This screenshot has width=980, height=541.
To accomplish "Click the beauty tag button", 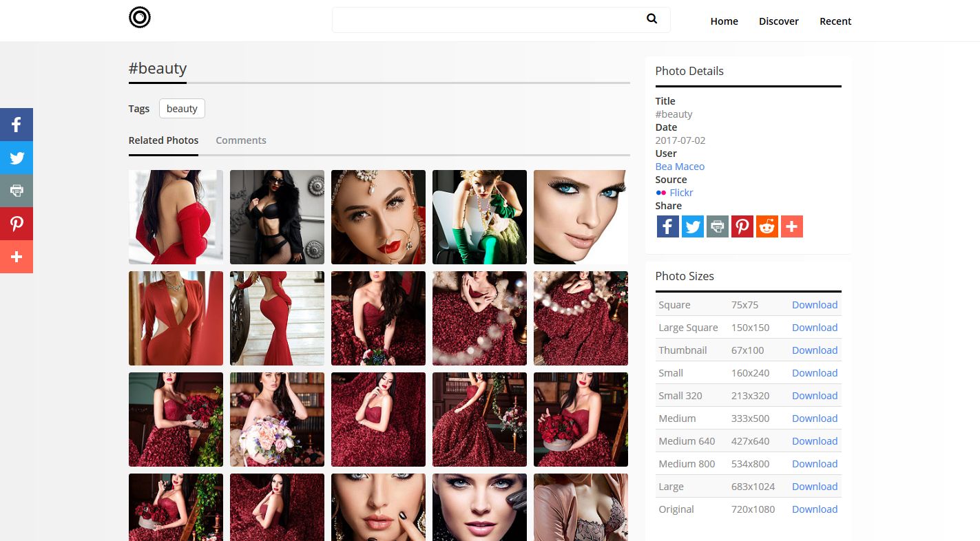I will 182,109.
